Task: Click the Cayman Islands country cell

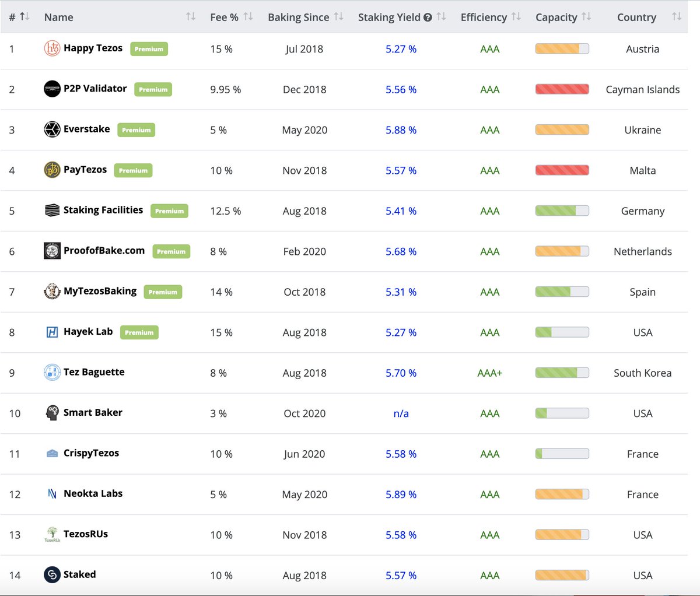Action: point(642,89)
